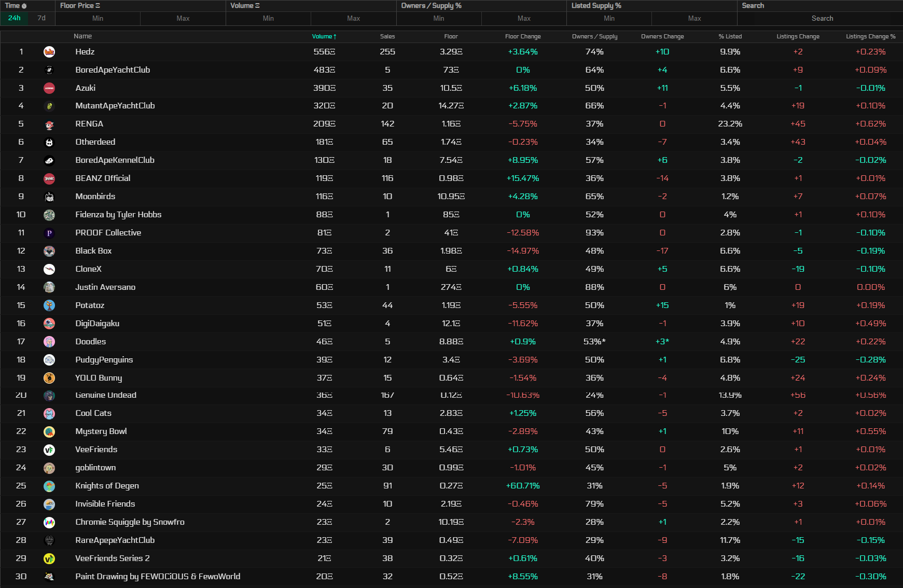Screen dimensions: 903x588
Task: Sort by the Listings Change column header
Action: pyautogui.click(x=798, y=36)
